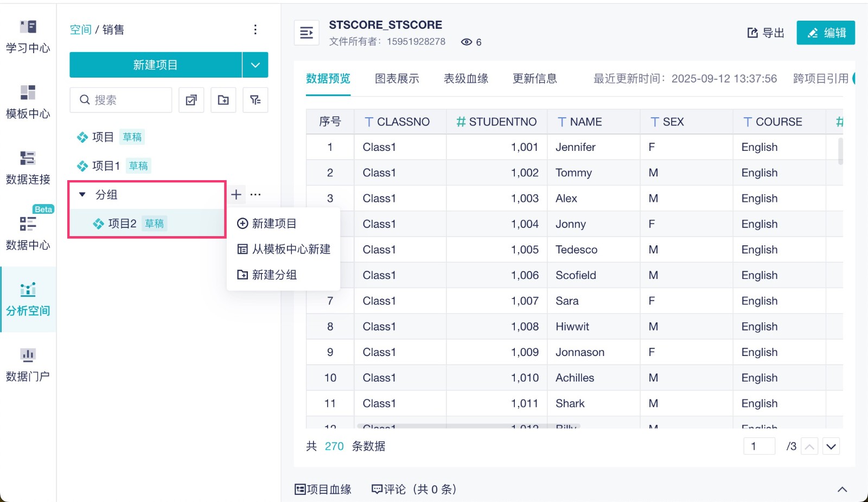Collapse the 分组 group triangle
This screenshot has width=868, height=502.
(x=82, y=194)
